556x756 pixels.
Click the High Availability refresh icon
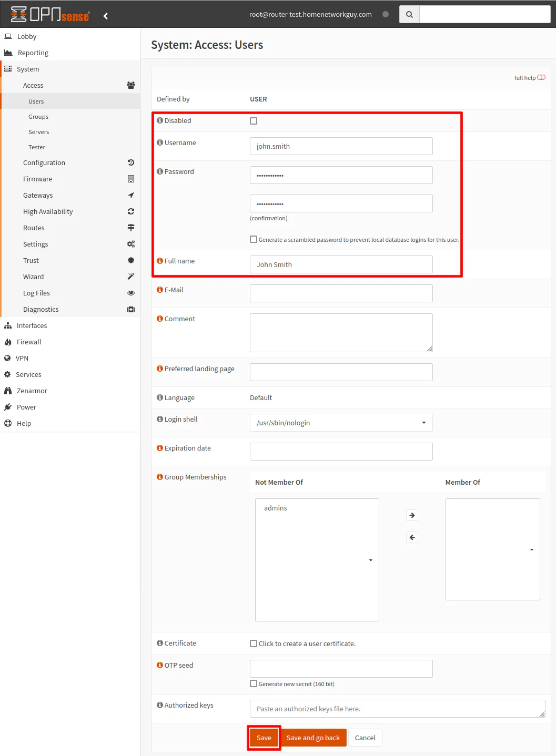(131, 211)
